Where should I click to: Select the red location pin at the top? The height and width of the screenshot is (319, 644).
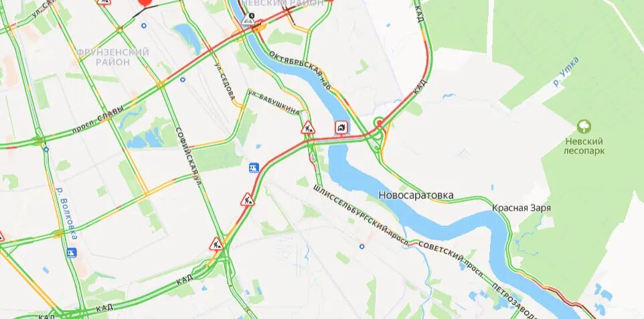pyautogui.click(x=145, y=1)
